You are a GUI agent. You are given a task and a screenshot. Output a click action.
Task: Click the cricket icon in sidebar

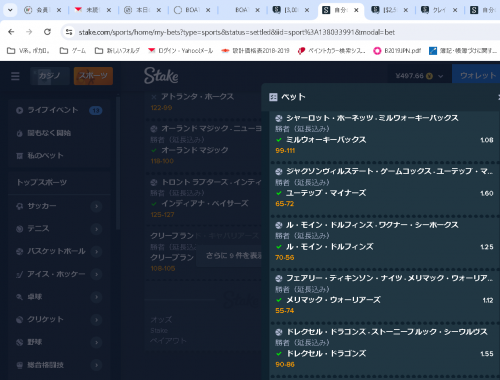(x=20, y=320)
